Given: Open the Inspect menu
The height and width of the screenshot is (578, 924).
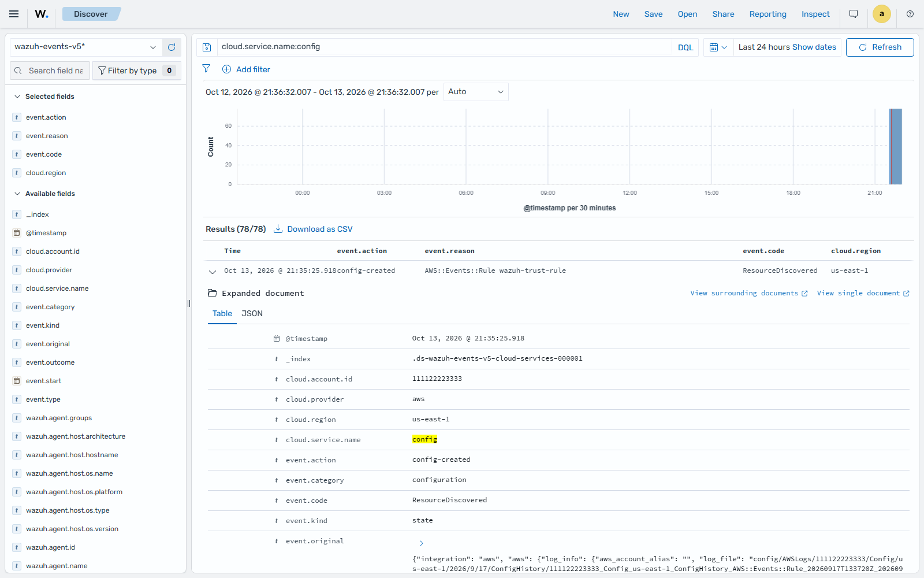Looking at the screenshot, I should click(815, 14).
